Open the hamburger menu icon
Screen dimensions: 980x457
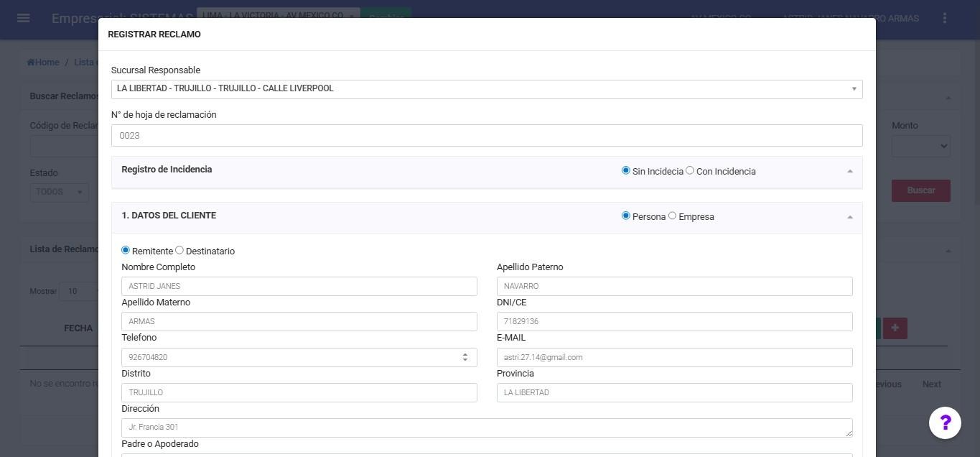(23, 18)
